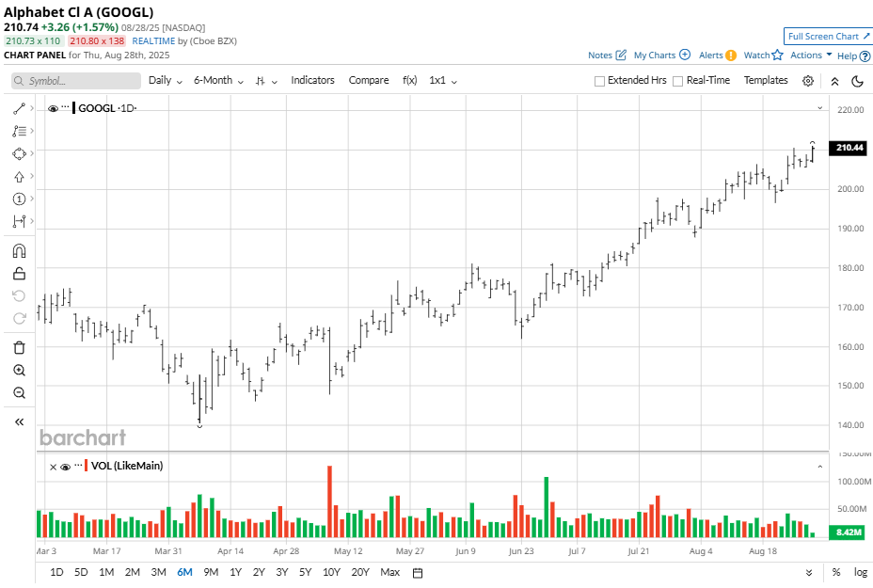Toggle the magnet snap mode
873x588 pixels.
(19, 251)
